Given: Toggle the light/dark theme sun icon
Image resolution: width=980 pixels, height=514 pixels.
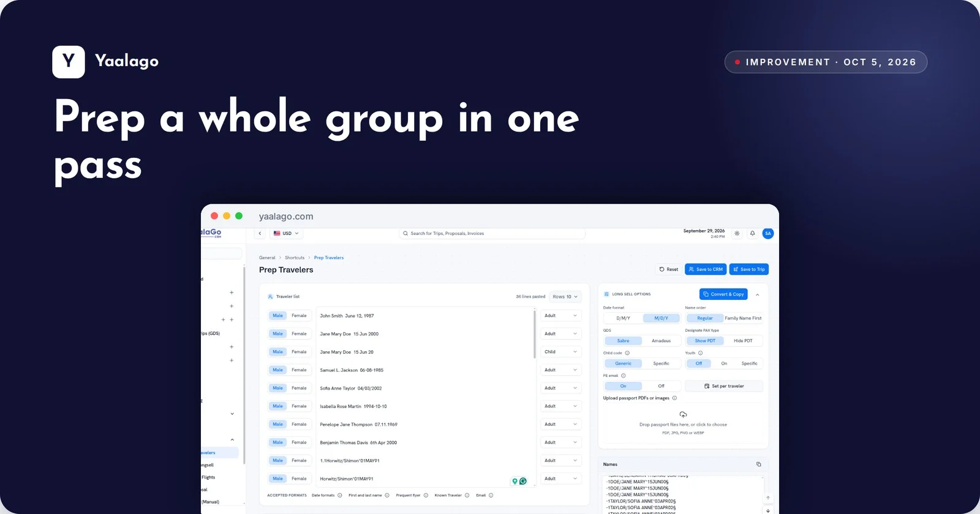Looking at the screenshot, I should click(737, 233).
